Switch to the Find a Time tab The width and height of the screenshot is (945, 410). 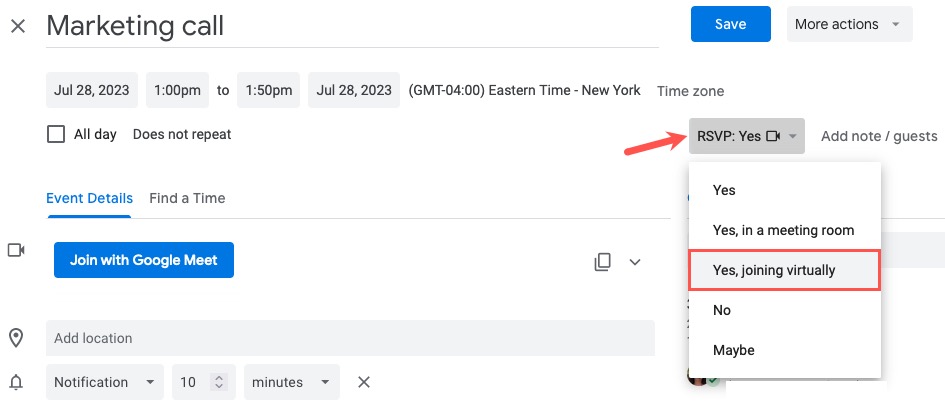(x=187, y=198)
